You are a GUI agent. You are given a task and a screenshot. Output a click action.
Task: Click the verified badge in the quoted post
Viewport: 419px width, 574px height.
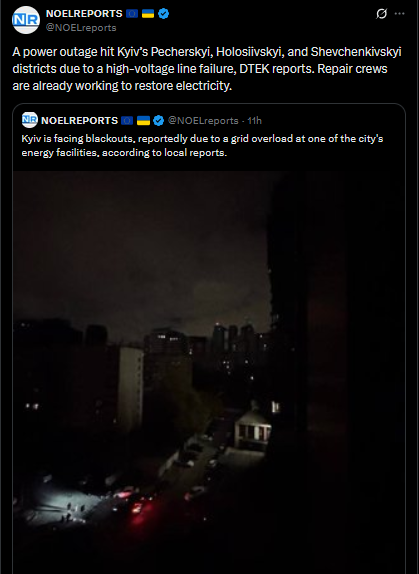pyautogui.click(x=158, y=120)
